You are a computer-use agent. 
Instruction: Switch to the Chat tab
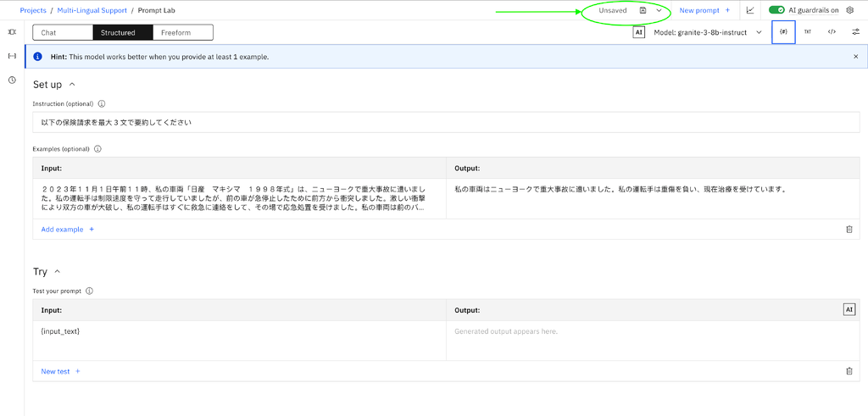63,33
